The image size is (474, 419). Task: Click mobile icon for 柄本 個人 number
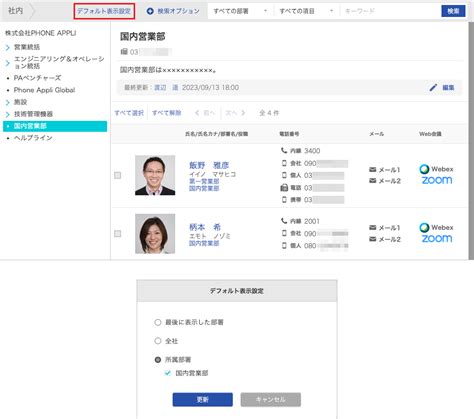[284, 246]
